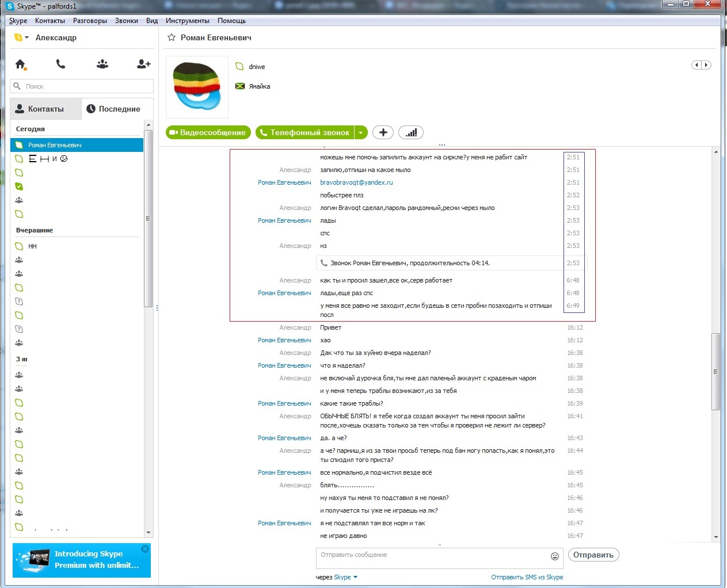This screenshot has height=588, width=727.
Task: Click the 'dniwe' mood text
Action: [x=257, y=67]
